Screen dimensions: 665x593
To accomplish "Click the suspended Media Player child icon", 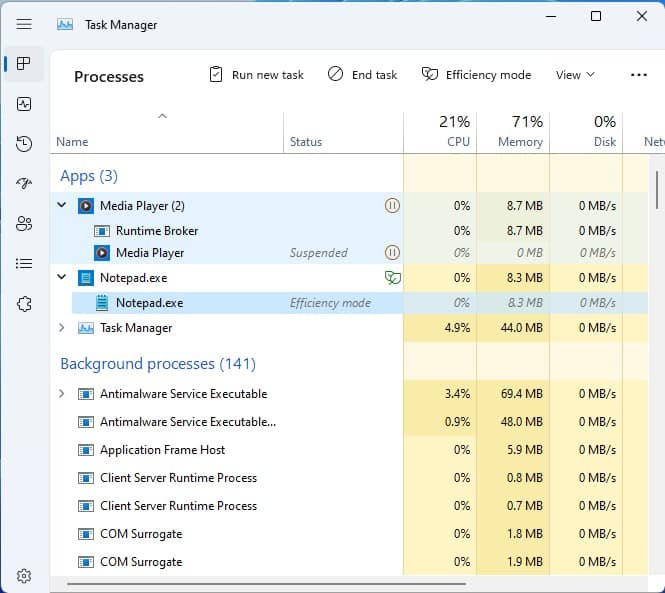I will pos(102,253).
